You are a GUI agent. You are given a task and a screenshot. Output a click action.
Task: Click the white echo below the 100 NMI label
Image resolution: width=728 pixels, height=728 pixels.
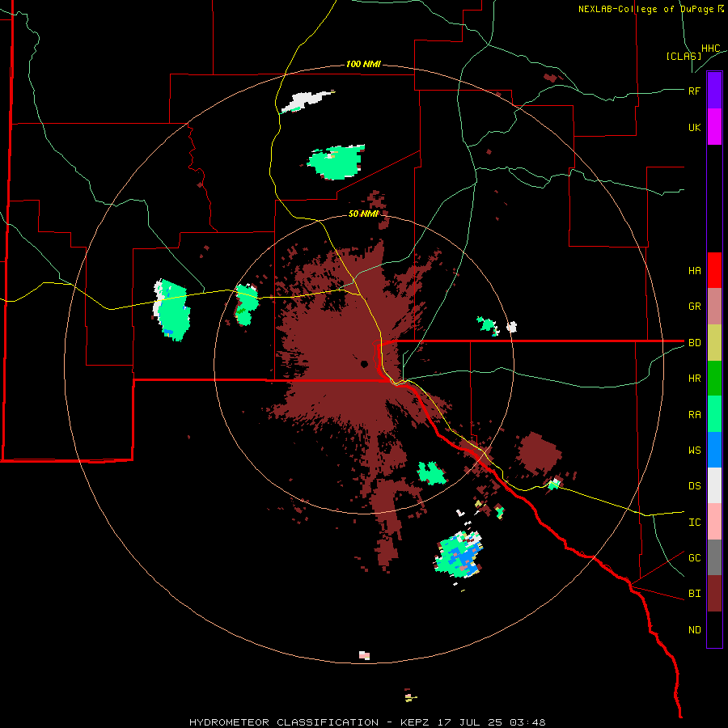click(x=307, y=102)
